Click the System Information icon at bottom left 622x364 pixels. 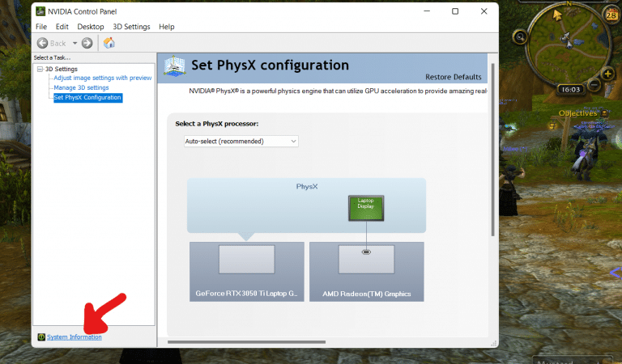(40, 336)
